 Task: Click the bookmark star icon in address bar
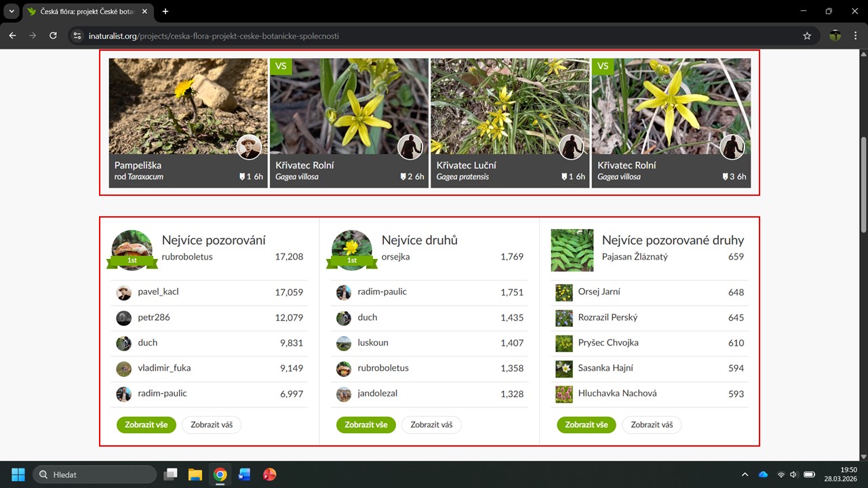coord(807,36)
